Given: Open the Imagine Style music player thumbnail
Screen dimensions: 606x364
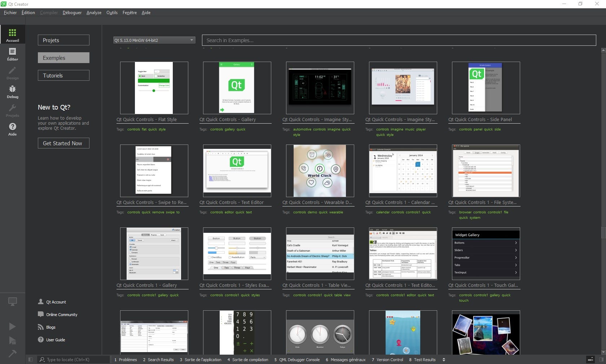Looking at the screenshot, I should point(403,88).
